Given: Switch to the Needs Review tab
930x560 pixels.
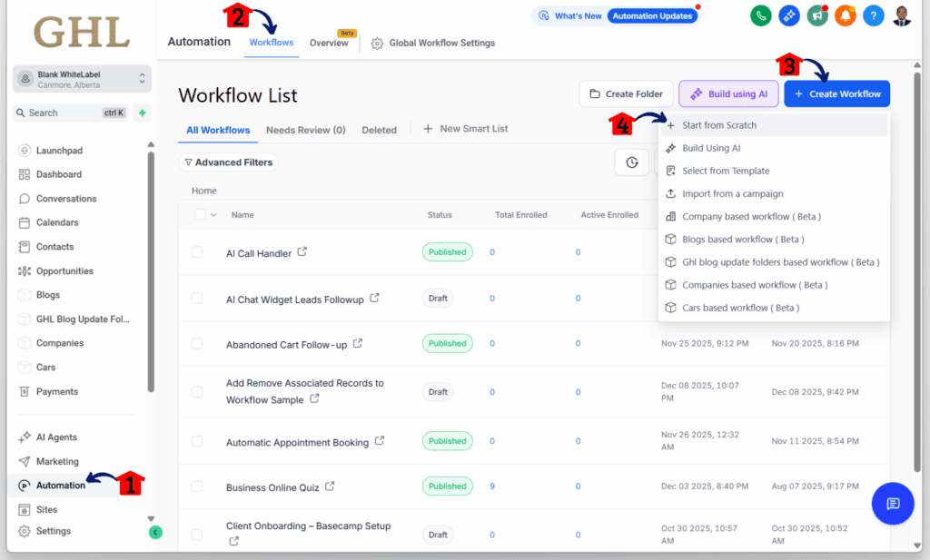Looking at the screenshot, I should pyautogui.click(x=305, y=130).
